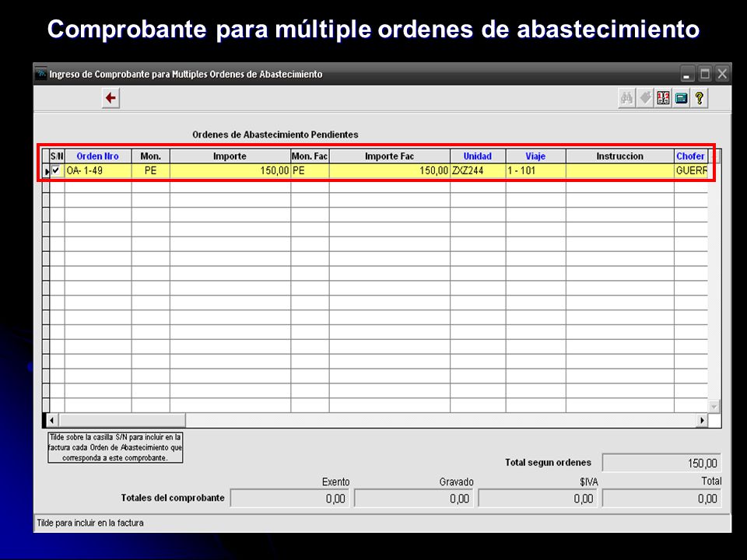Image resolution: width=747 pixels, height=560 pixels.
Task: Open the calendar icon with red numbers
Action: pyautogui.click(x=663, y=99)
